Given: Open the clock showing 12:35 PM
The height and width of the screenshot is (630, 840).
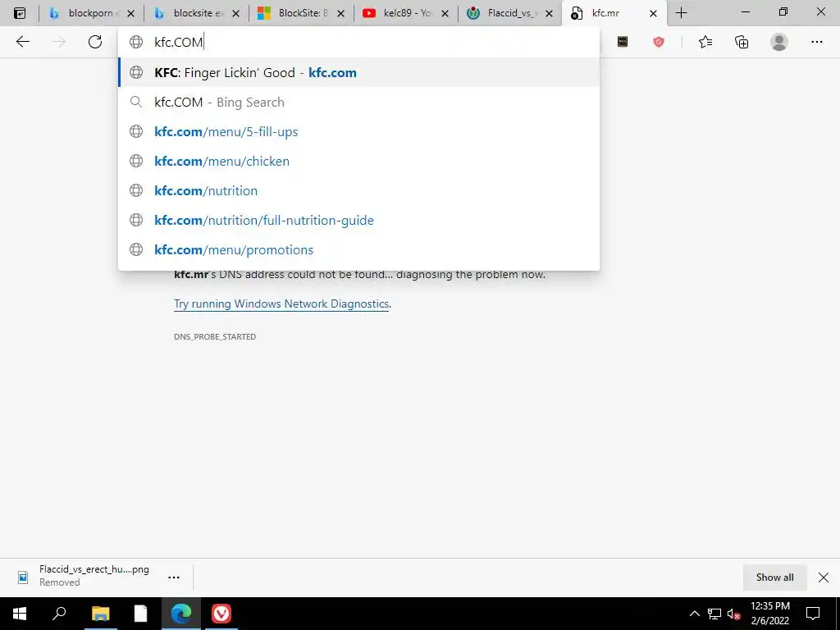Looking at the screenshot, I should (x=769, y=614).
